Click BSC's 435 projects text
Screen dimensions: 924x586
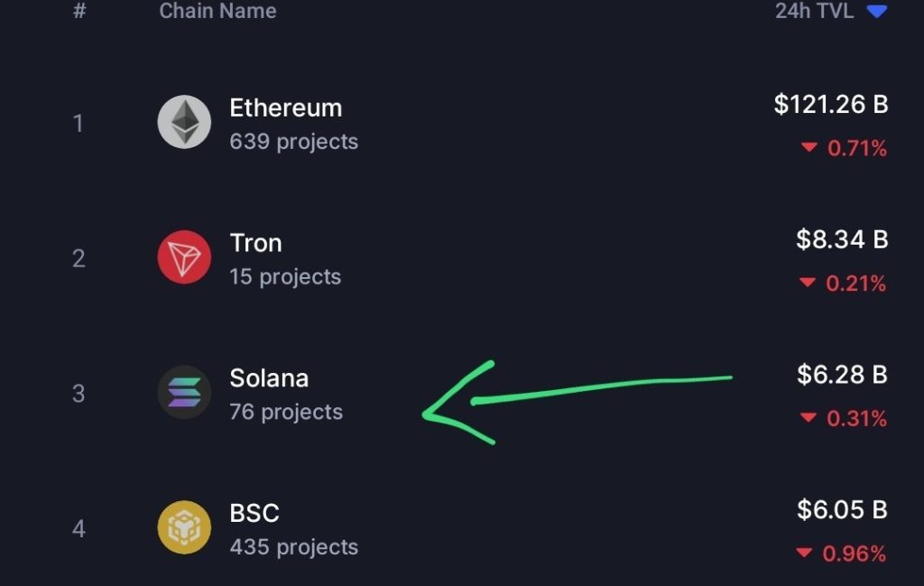(293, 547)
